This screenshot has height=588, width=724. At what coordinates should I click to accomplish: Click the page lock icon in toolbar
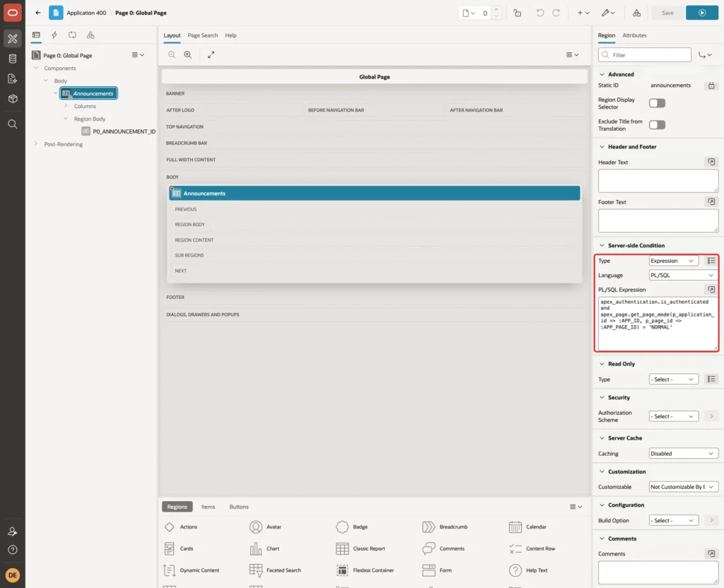click(517, 13)
